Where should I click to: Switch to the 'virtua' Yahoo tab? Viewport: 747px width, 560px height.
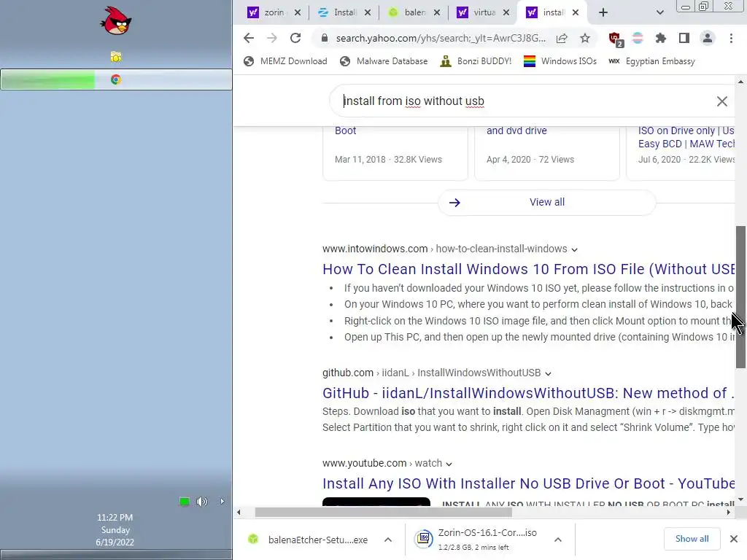click(x=483, y=12)
